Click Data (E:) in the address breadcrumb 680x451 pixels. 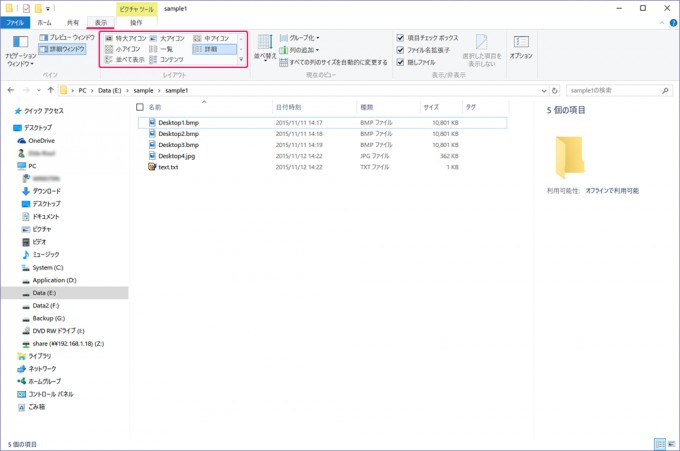110,90
